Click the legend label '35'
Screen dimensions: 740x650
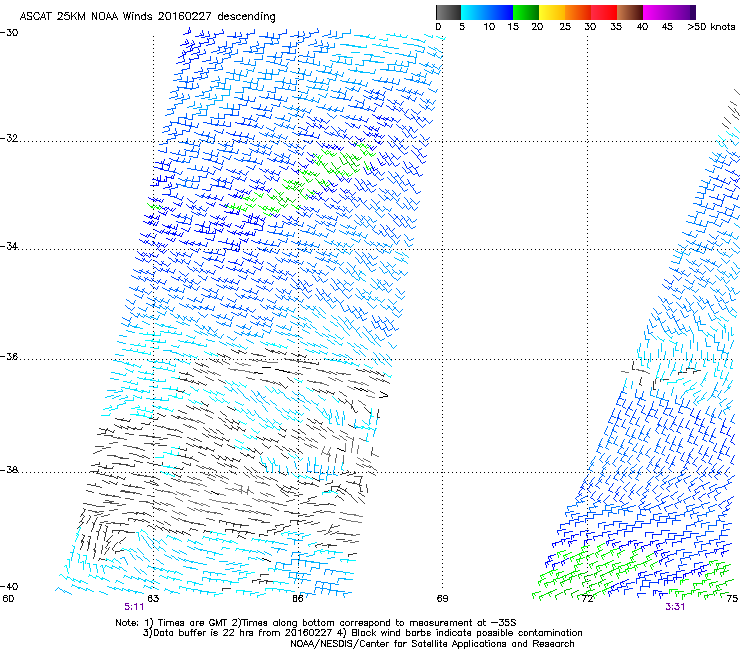[x=616, y=27]
